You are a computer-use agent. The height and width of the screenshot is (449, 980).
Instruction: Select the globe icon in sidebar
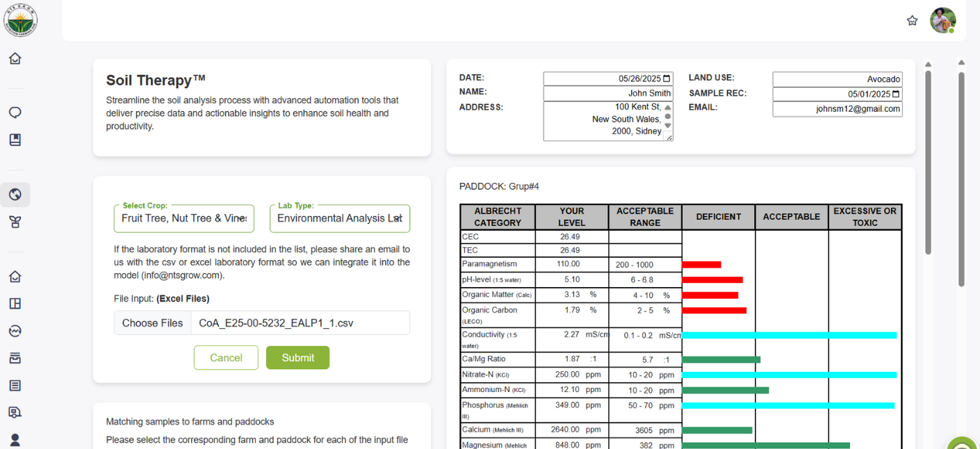(15, 195)
